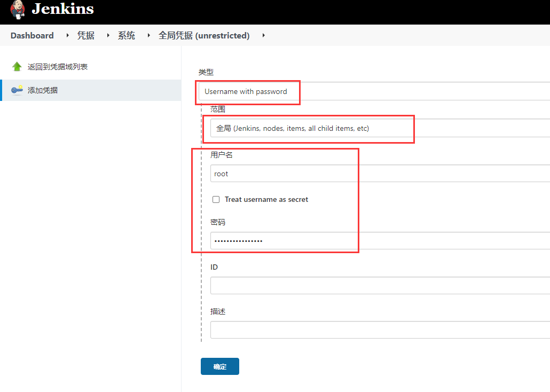Navigate to 凭据 breadcrumb item
Viewport: 550px width, 392px height.
pyautogui.click(x=86, y=36)
